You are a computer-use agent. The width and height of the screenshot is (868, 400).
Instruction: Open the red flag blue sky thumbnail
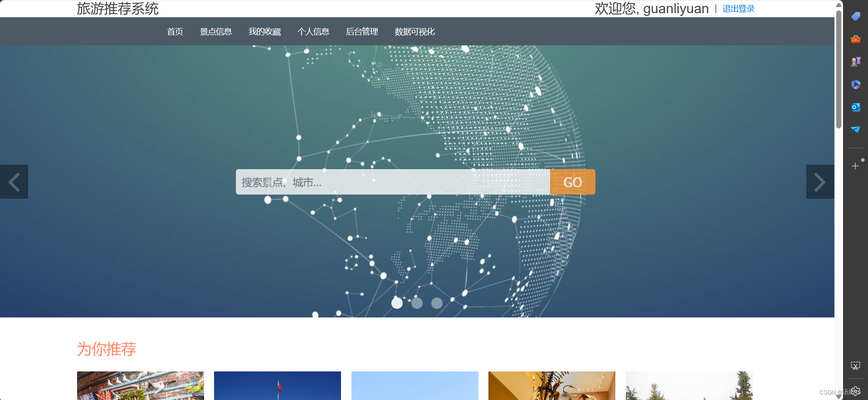(x=278, y=385)
